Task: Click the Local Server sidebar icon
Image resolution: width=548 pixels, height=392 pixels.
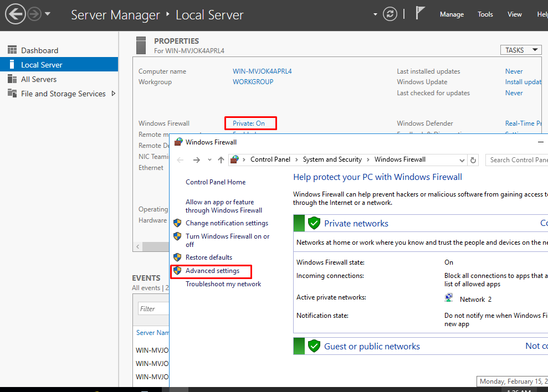Action: pos(12,64)
